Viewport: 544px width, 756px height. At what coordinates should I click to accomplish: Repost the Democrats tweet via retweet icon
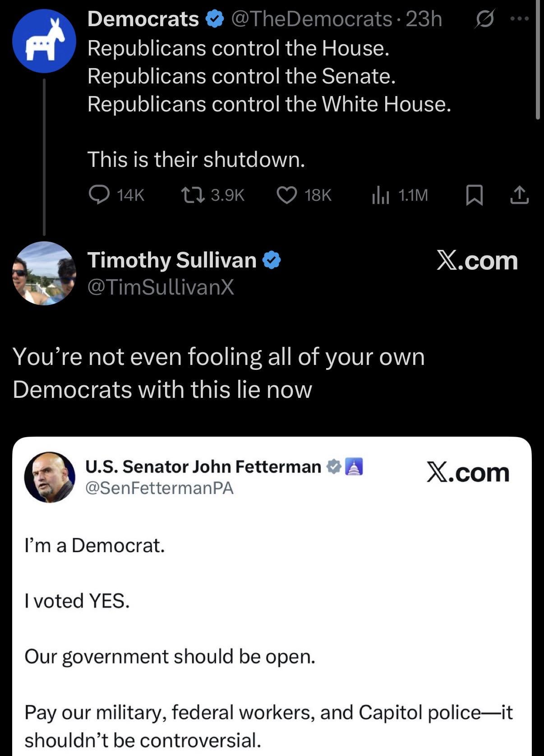pyautogui.click(x=193, y=195)
